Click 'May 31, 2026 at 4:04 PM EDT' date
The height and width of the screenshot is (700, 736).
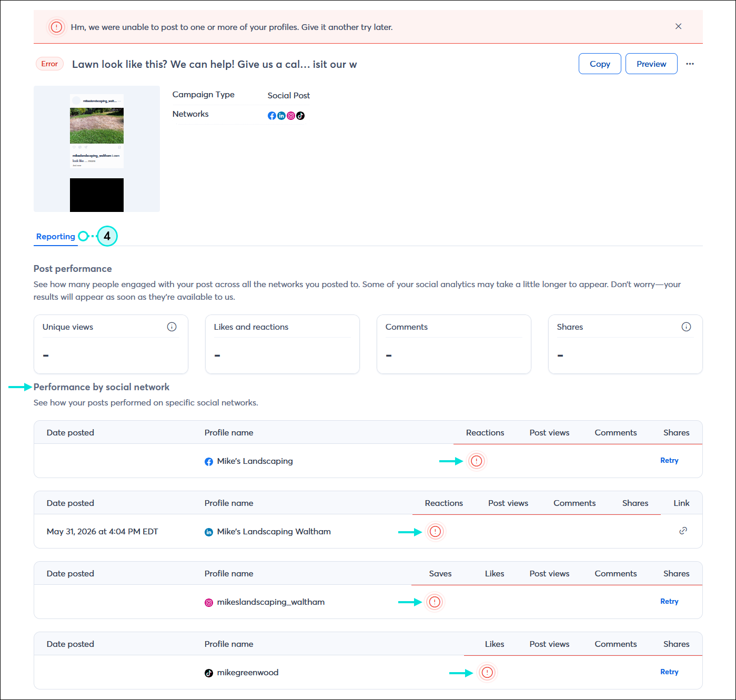pos(102,532)
